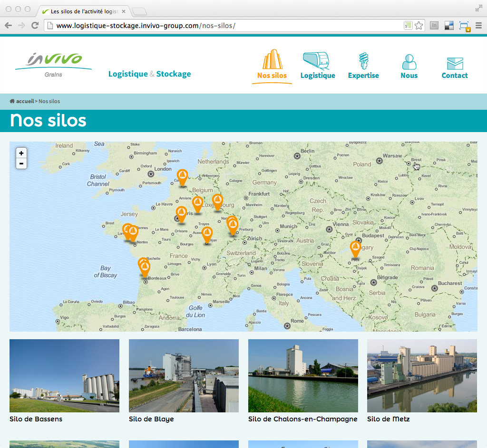Image resolution: width=487 pixels, height=448 pixels.
Task: Select the silo marker at Paris
Action: click(181, 215)
